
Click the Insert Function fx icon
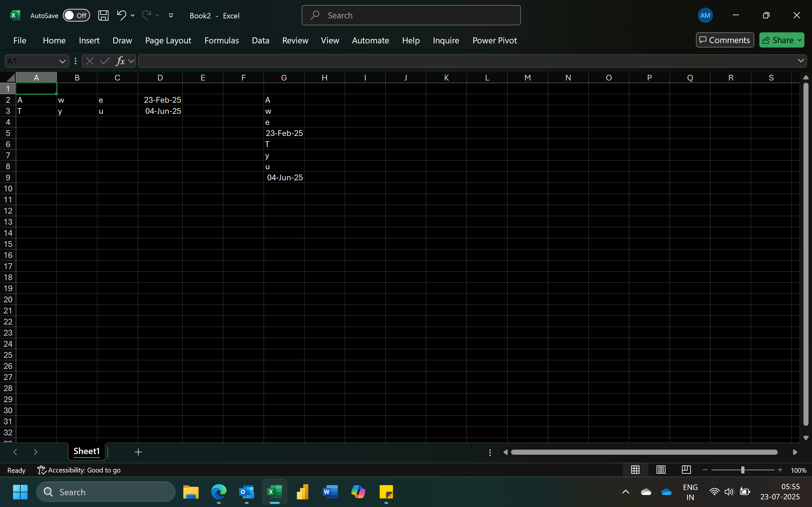click(120, 61)
